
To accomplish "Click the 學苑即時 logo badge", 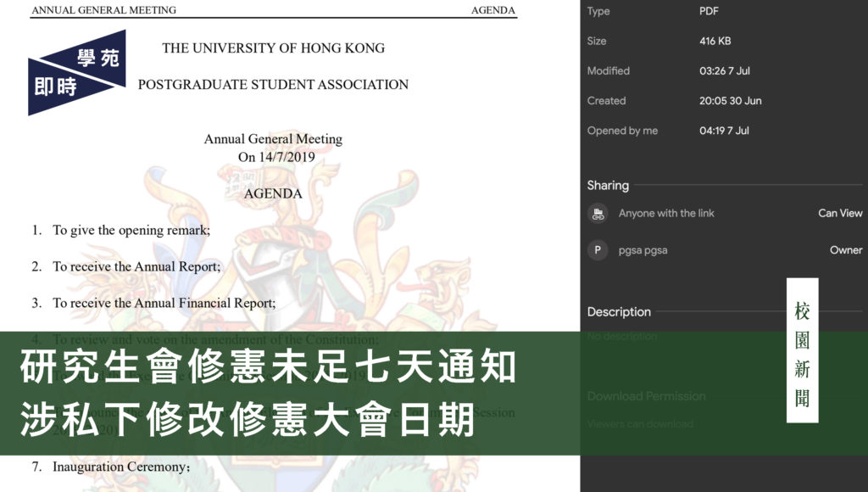I will 77,73.
